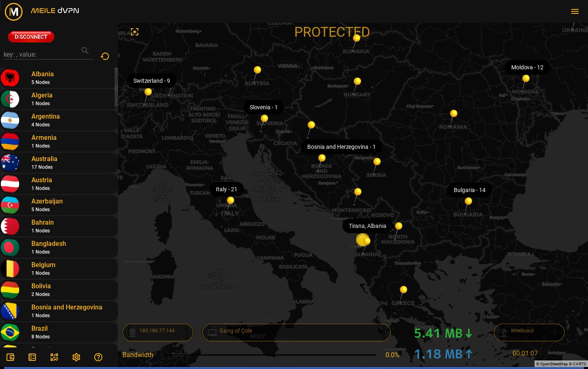Click the IP address 185.186.77.144 field

(158, 332)
